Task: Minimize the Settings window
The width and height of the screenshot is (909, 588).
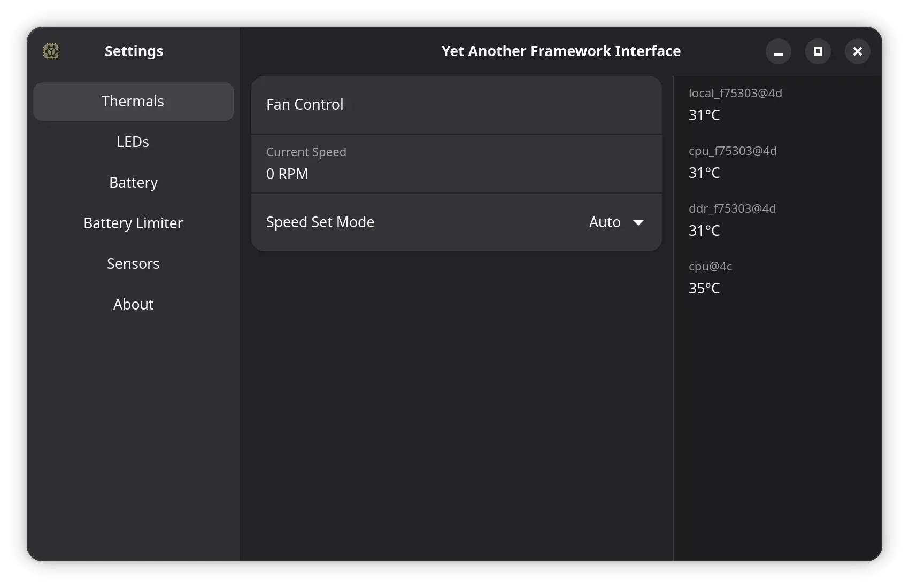Action: point(779,51)
